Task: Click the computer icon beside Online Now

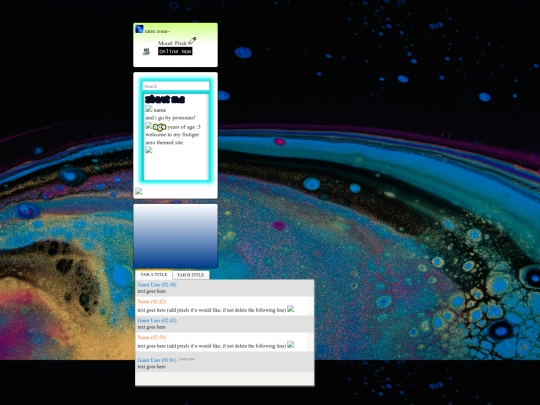Action: pyautogui.click(x=146, y=52)
